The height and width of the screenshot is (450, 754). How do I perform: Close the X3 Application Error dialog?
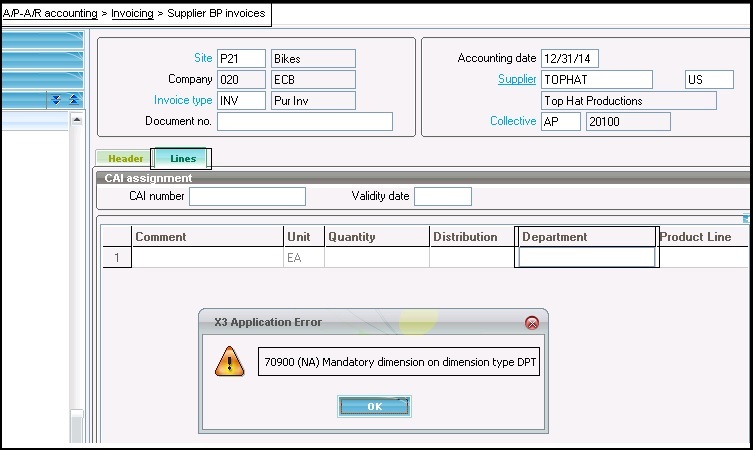tap(532, 323)
